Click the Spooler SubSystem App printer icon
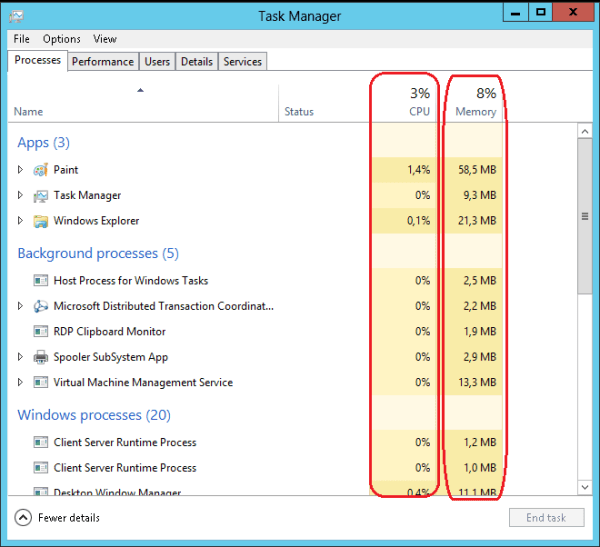This screenshot has height=547, width=600. [x=41, y=357]
